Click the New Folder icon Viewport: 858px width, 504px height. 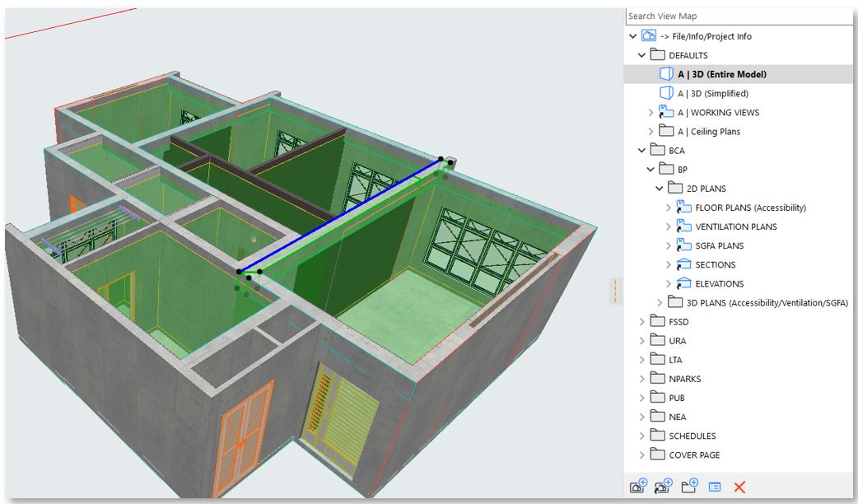click(x=690, y=486)
